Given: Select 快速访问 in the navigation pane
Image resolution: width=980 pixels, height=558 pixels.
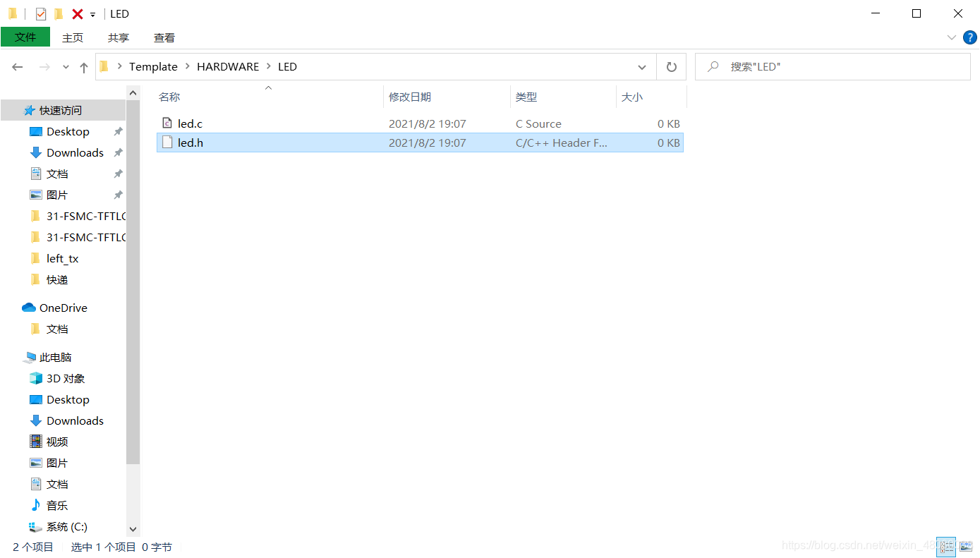Looking at the screenshot, I should [x=63, y=110].
